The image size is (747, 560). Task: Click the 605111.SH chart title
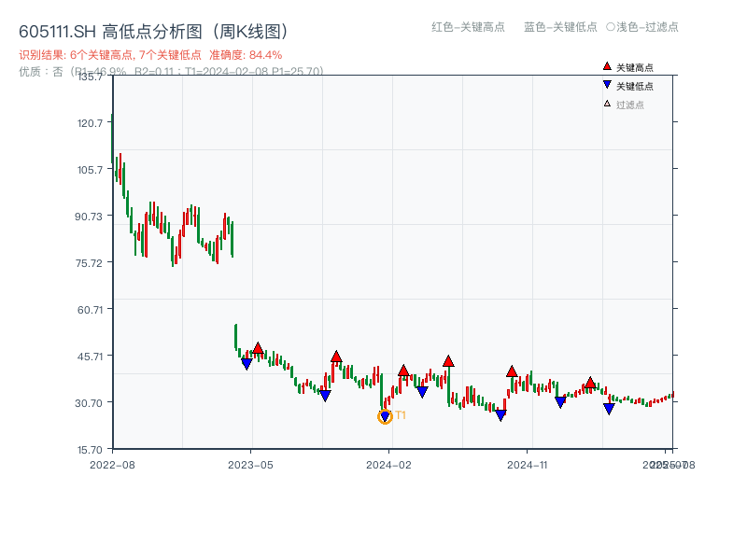58,29
